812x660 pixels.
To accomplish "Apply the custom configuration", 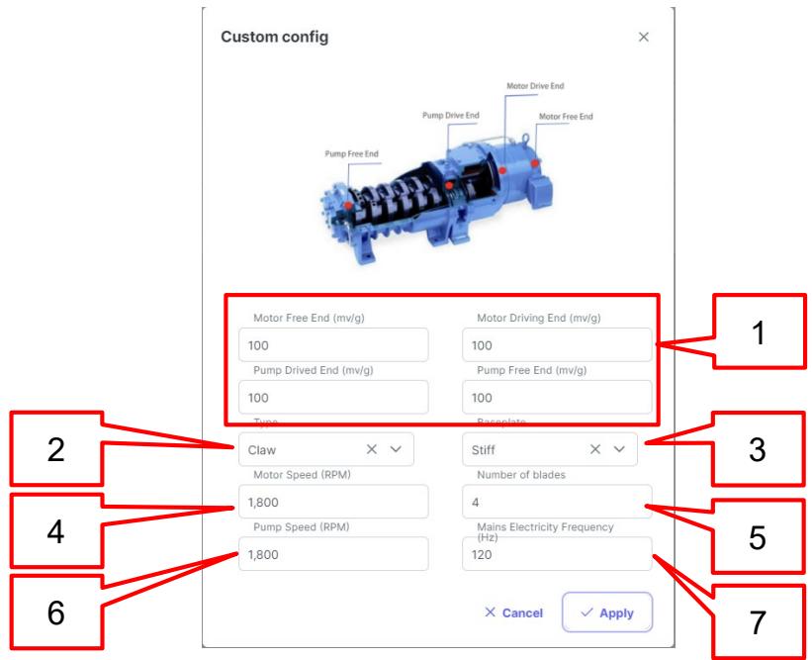I will click(607, 613).
